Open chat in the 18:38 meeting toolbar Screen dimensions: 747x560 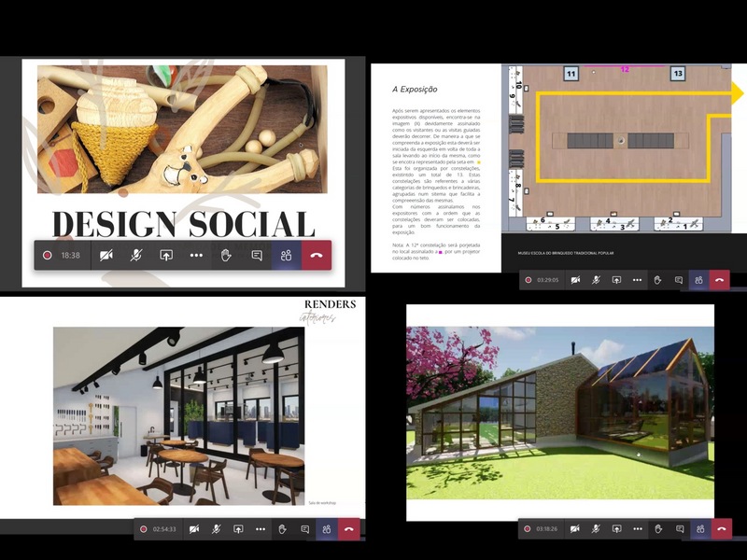pos(256,255)
